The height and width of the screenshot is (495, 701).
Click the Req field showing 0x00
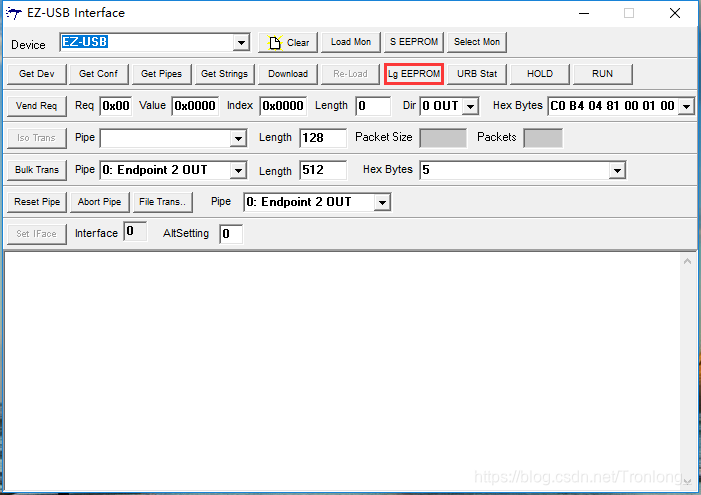click(116, 106)
